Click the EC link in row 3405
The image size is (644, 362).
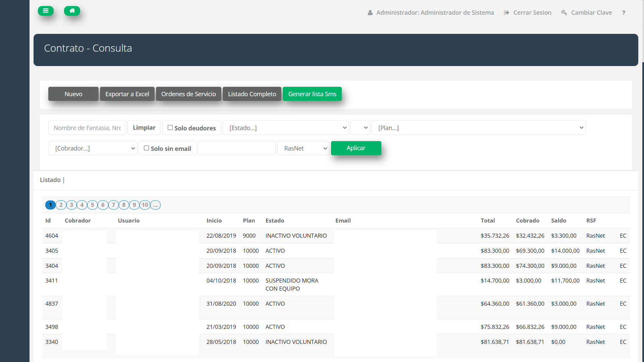(623, 251)
